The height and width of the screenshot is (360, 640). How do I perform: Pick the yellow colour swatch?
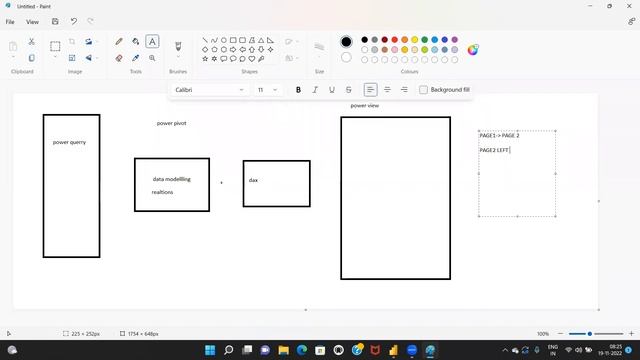point(415,40)
